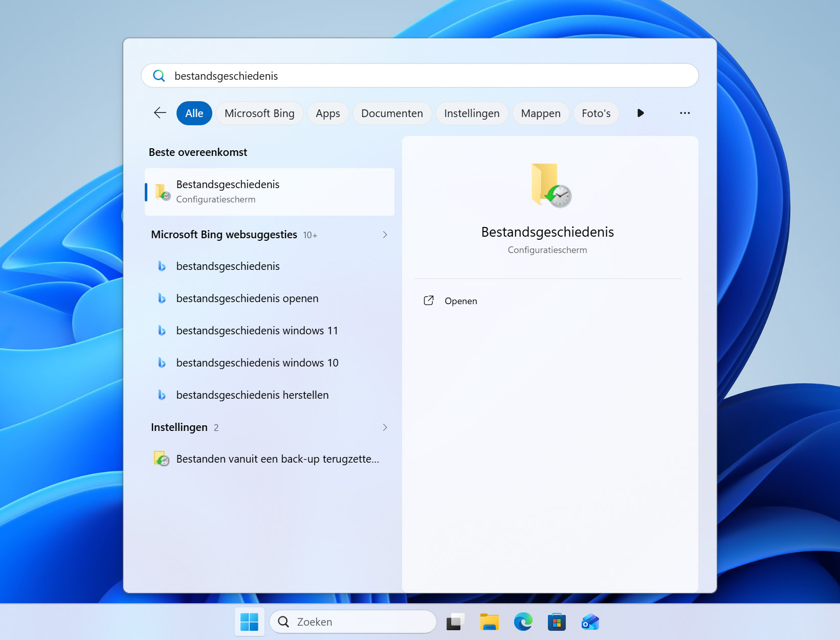Viewport: 840px width, 640px height.
Task: Click large Bestandsgeschiedenis icon in preview pane
Action: (550, 185)
